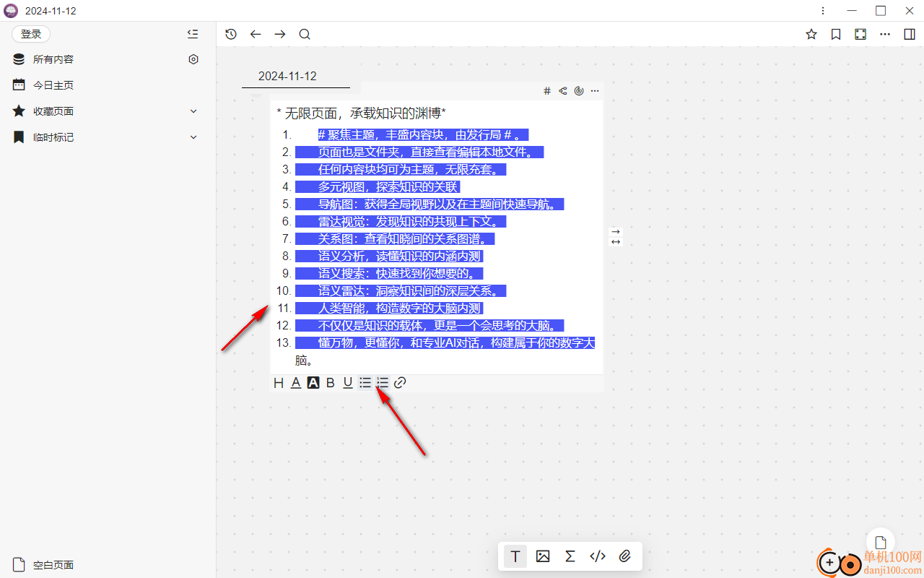The height and width of the screenshot is (578, 924).
Task: Expand the 收藏页面 chevron
Action: pyautogui.click(x=193, y=111)
